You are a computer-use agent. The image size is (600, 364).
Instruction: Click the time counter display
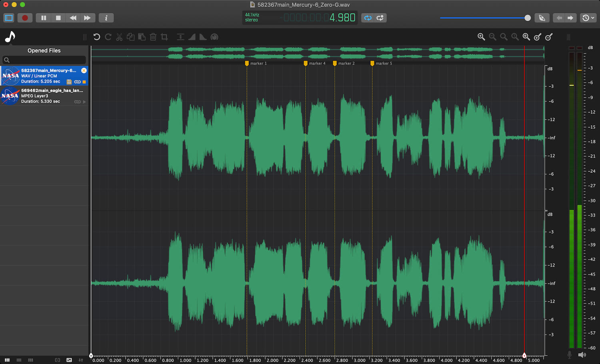click(319, 18)
